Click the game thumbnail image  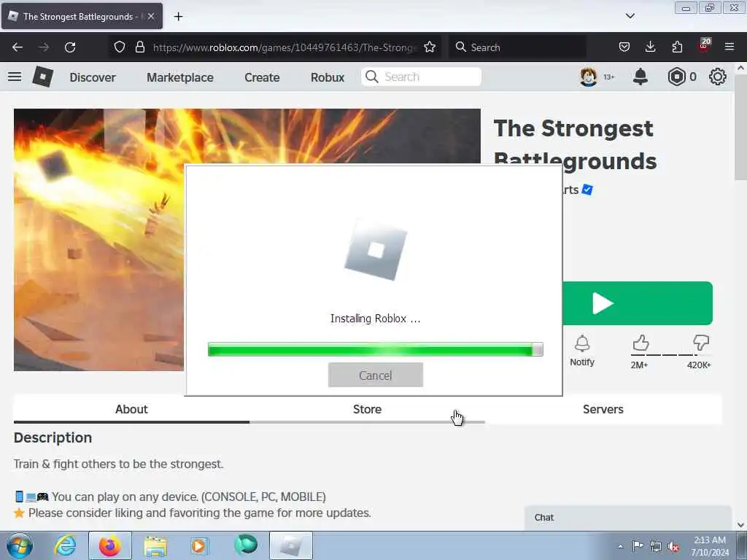point(98,239)
